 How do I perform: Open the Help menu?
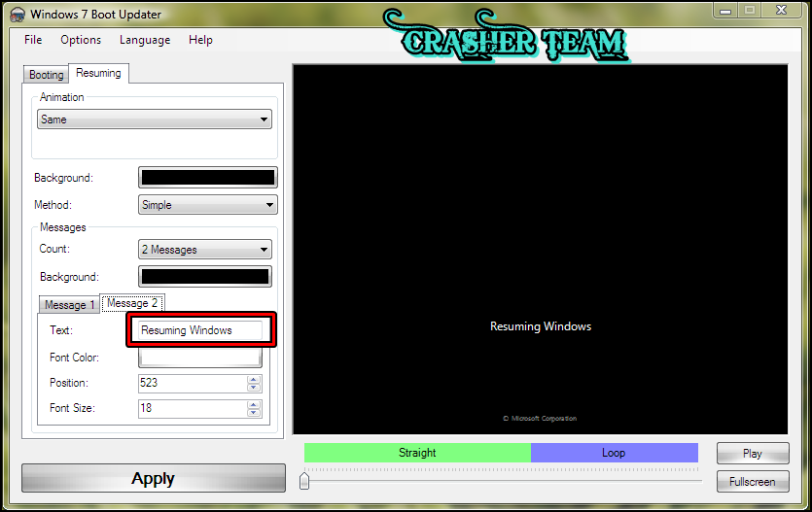200,40
